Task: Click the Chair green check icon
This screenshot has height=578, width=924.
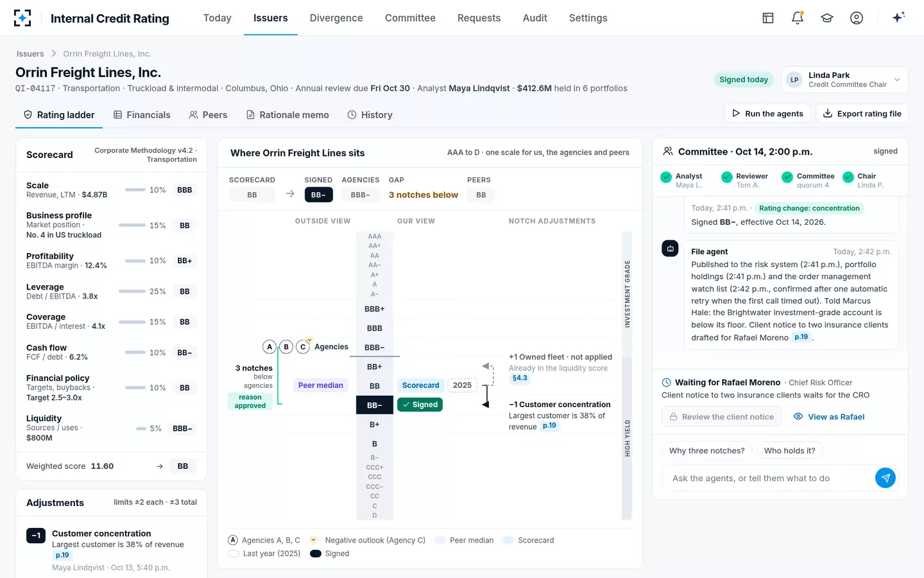Action: pyautogui.click(x=848, y=177)
